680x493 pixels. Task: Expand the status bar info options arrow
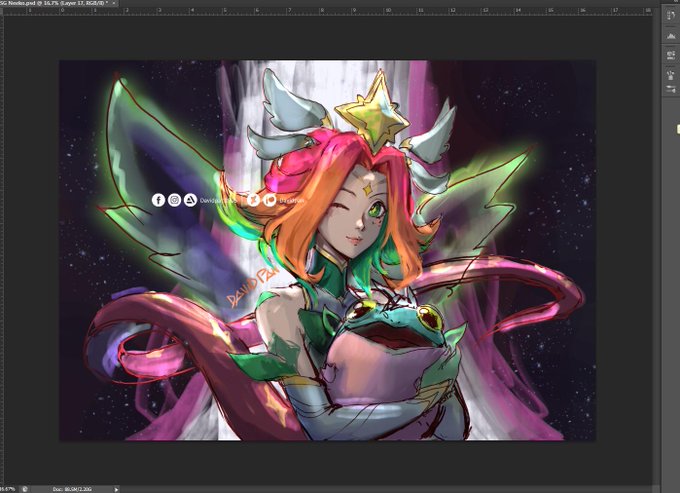tap(116, 489)
